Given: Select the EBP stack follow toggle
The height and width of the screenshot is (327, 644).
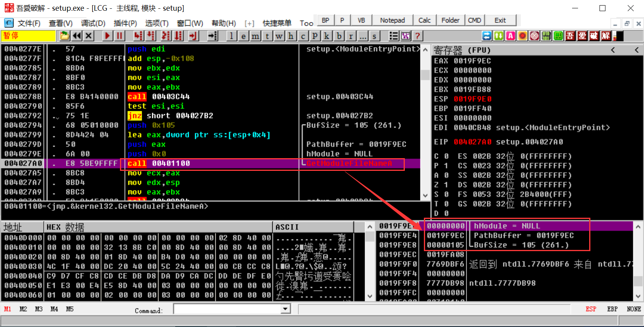Looking at the screenshot, I should point(612,309).
